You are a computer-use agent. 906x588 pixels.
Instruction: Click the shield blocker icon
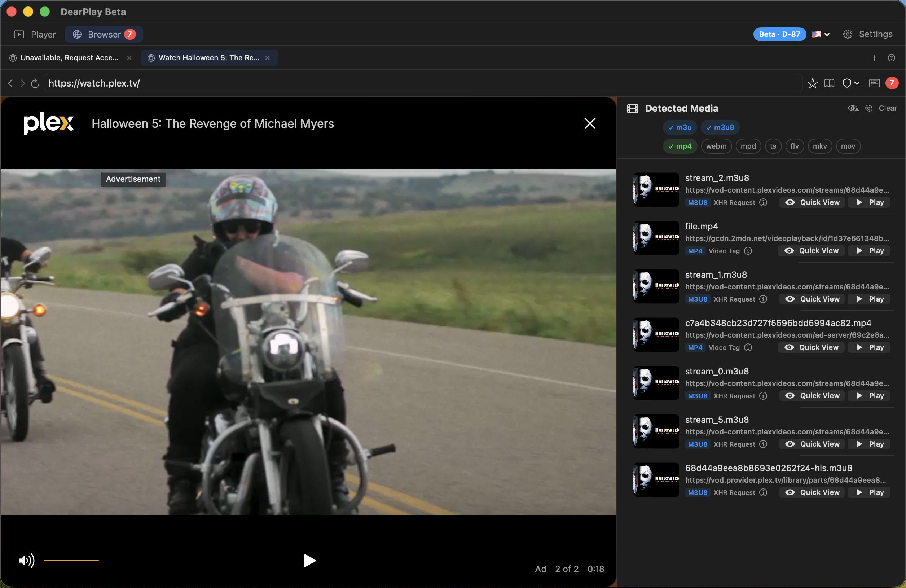[x=846, y=83]
